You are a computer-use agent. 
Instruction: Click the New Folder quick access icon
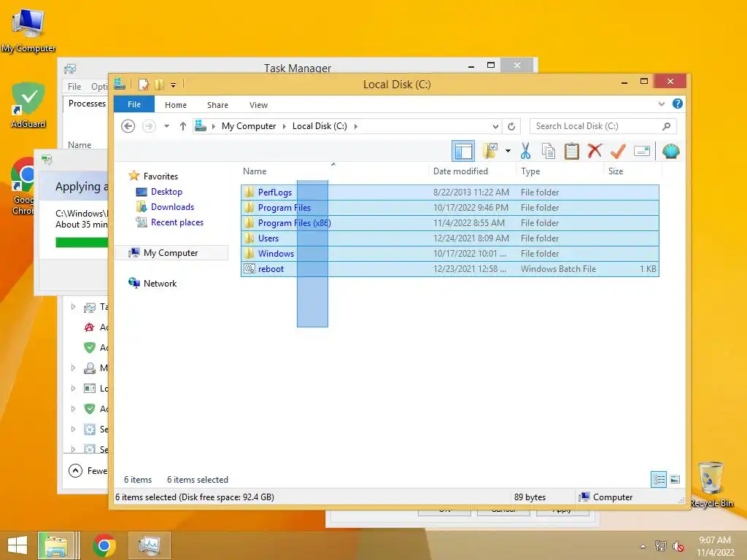[x=159, y=85]
